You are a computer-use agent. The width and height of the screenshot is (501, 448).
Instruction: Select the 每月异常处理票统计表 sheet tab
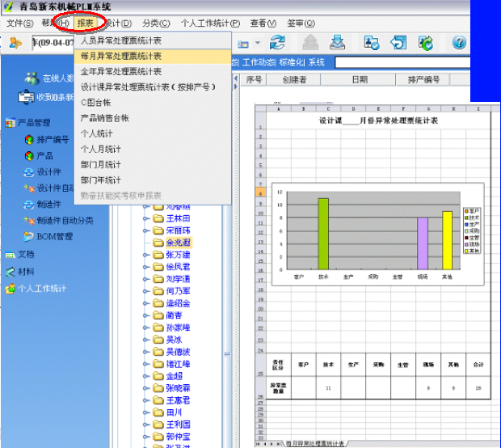pos(314,443)
